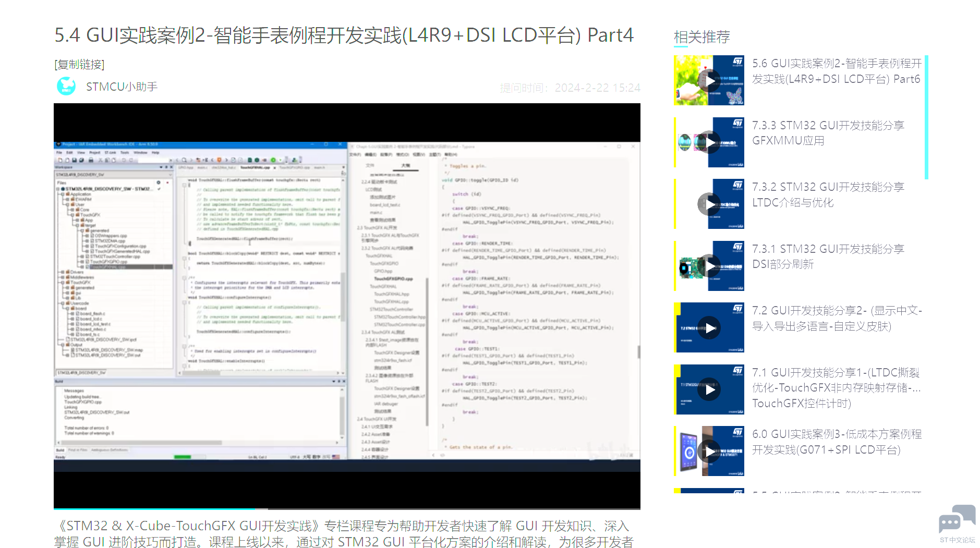Open the Tools menu in IAR
Screen dimensions: 980x548
125,153
